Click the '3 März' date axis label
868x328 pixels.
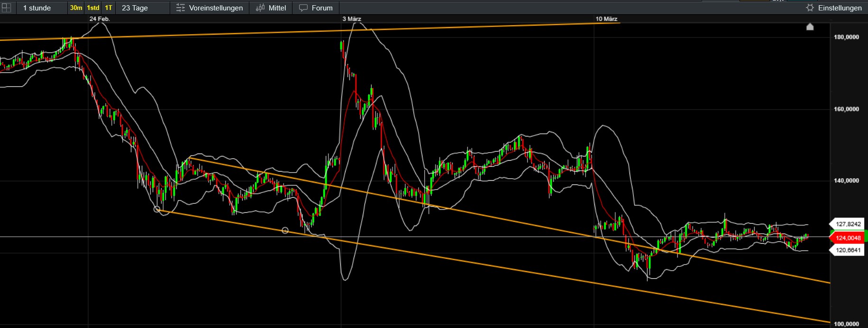tap(352, 19)
